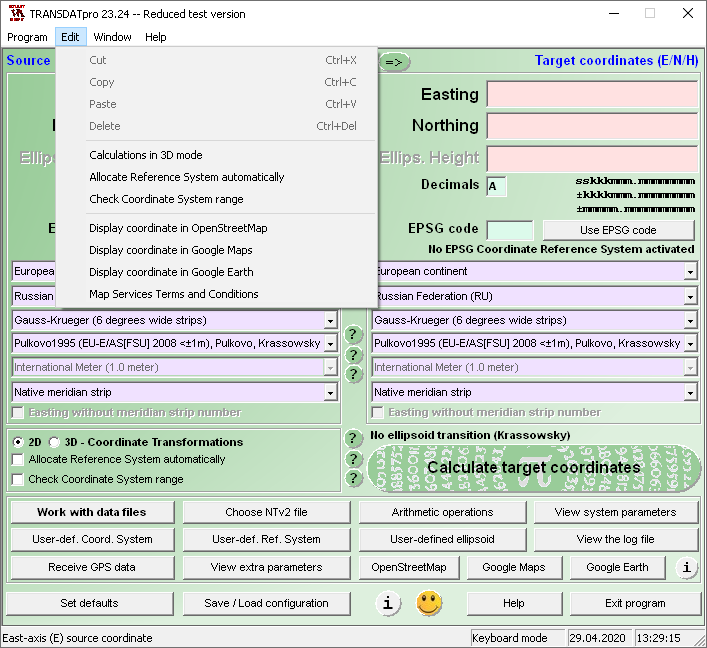Image resolution: width=707 pixels, height=648 pixels.
Task: Choose Allocate Reference System automatically menu item
Action: coord(216,177)
